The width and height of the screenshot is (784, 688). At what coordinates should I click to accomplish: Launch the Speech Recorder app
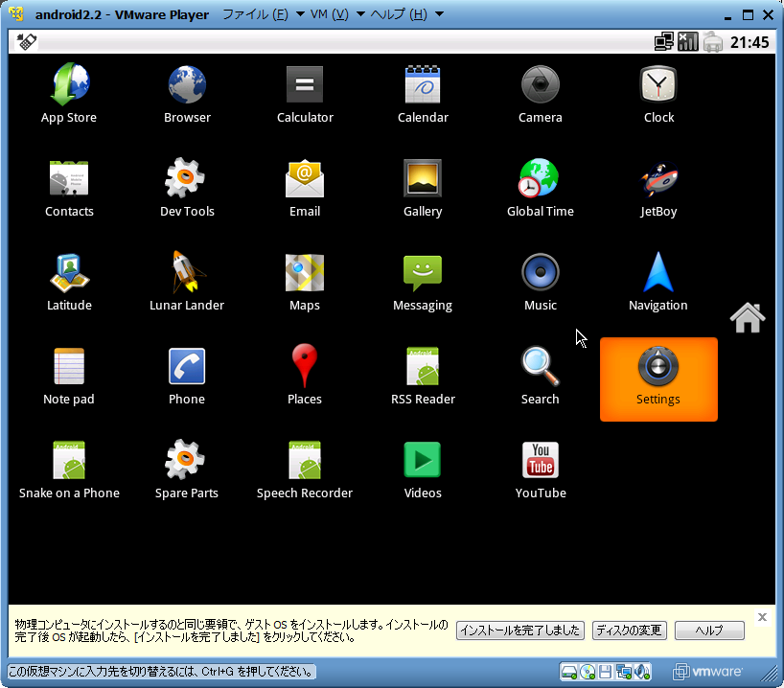pyautogui.click(x=305, y=470)
